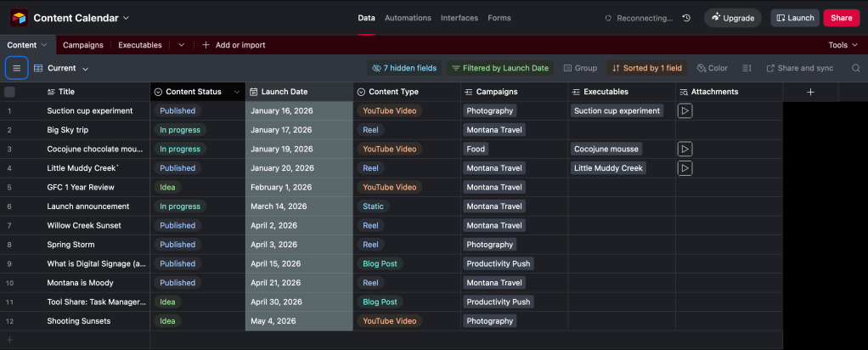
Task: Open 7 hidden fields visibility menu
Action: pyautogui.click(x=403, y=68)
